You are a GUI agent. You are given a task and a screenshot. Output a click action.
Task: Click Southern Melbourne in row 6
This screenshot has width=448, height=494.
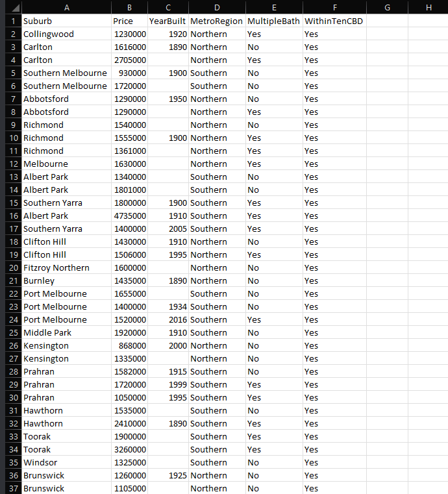tap(66, 86)
